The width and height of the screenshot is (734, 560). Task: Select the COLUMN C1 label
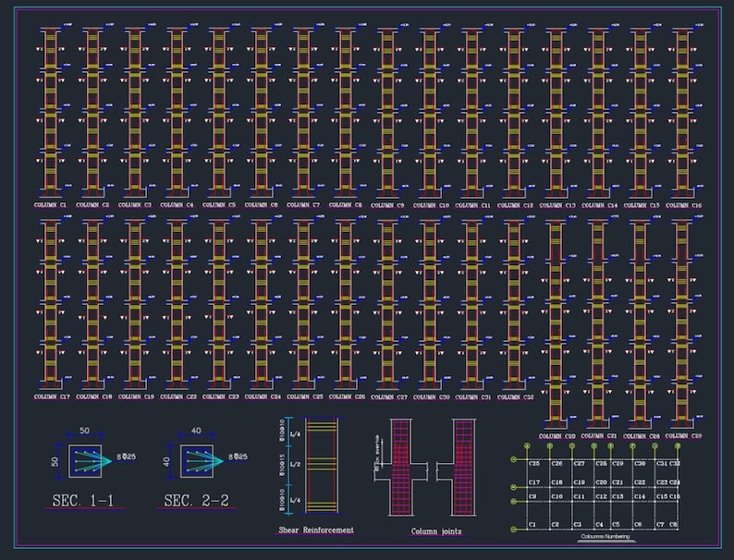(51, 205)
